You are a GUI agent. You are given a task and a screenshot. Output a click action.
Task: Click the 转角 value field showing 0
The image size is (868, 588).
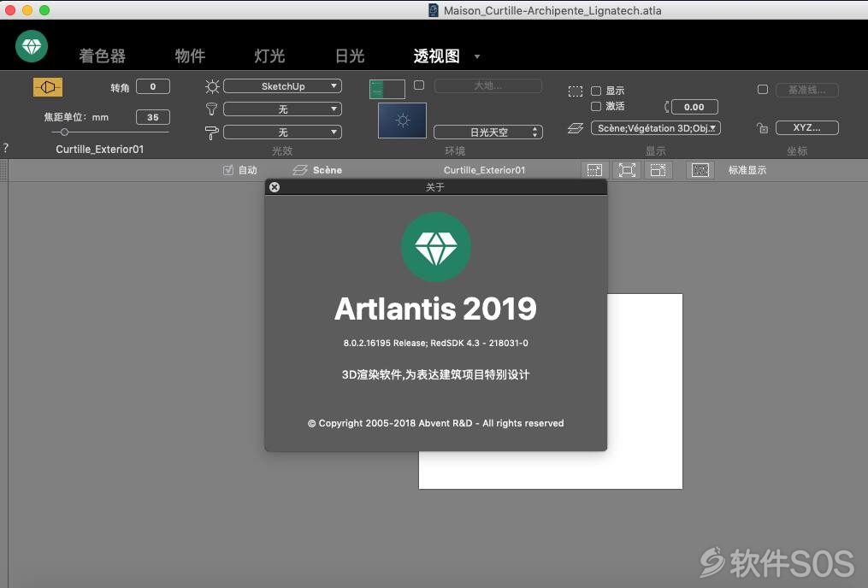pyautogui.click(x=153, y=86)
